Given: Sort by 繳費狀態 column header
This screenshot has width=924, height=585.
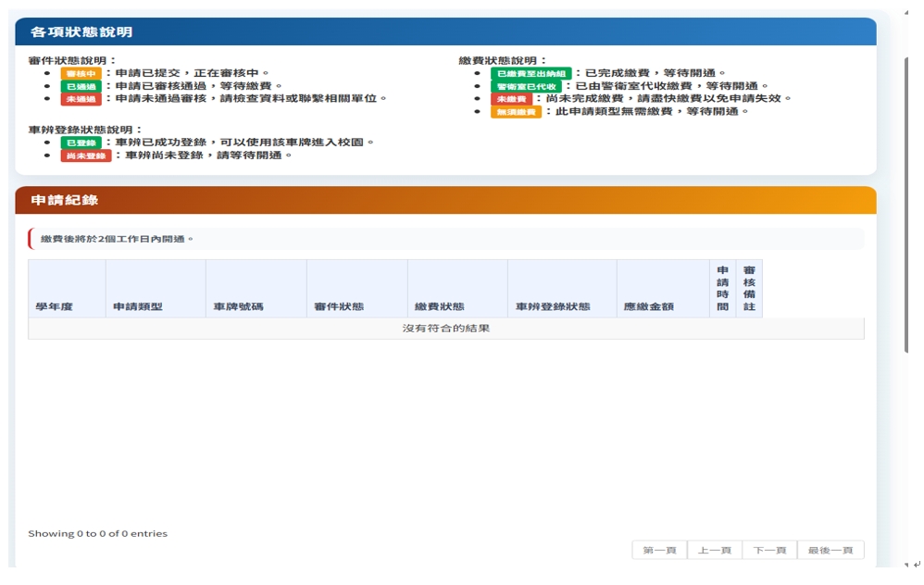Looking at the screenshot, I should click(457, 289).
